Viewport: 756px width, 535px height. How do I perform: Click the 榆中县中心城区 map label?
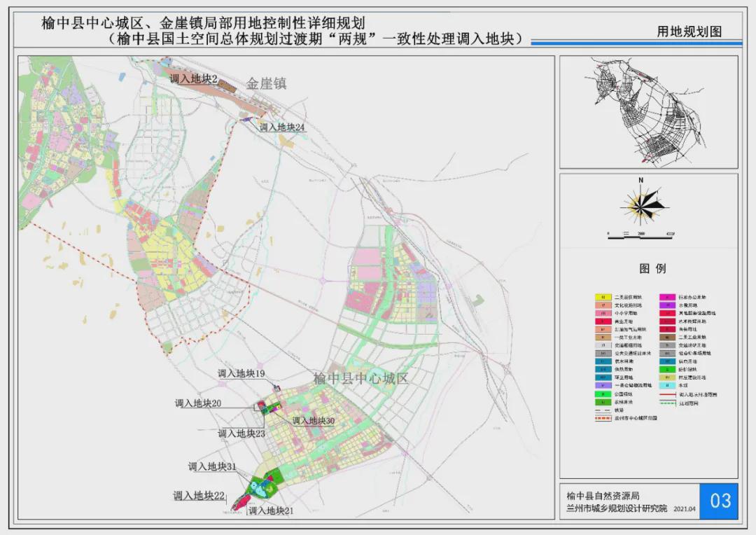360,379
